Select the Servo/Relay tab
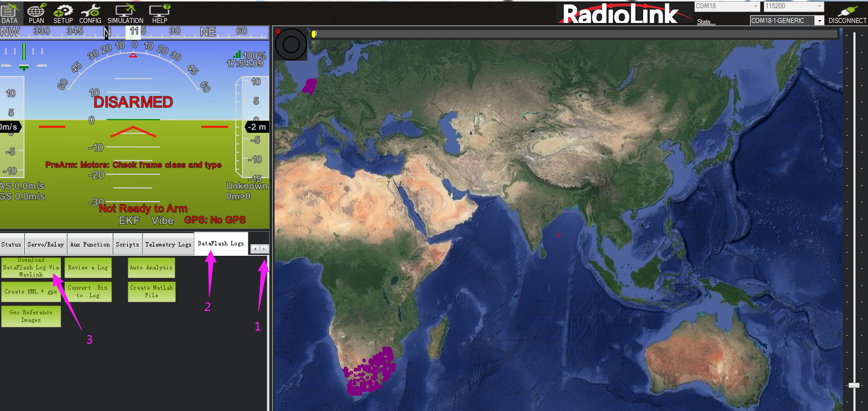The height and width of the screenshot is (411, 868). point(46,245)
